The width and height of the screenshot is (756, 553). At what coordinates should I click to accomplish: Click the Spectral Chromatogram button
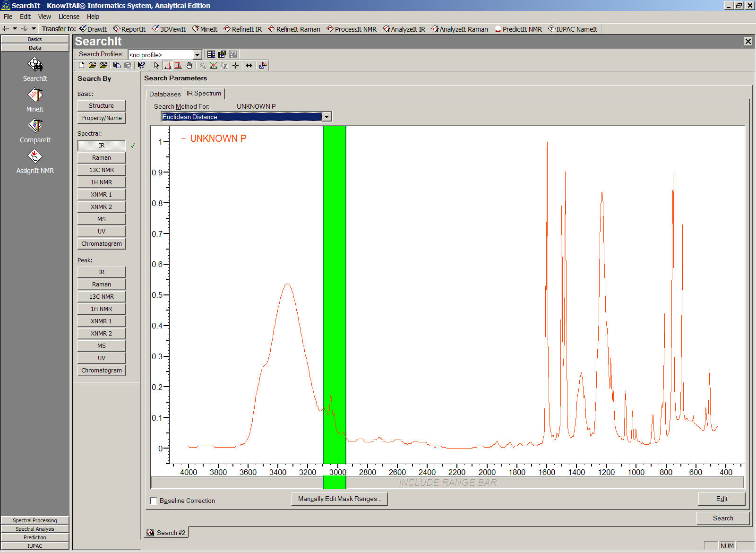pos(102,244)
